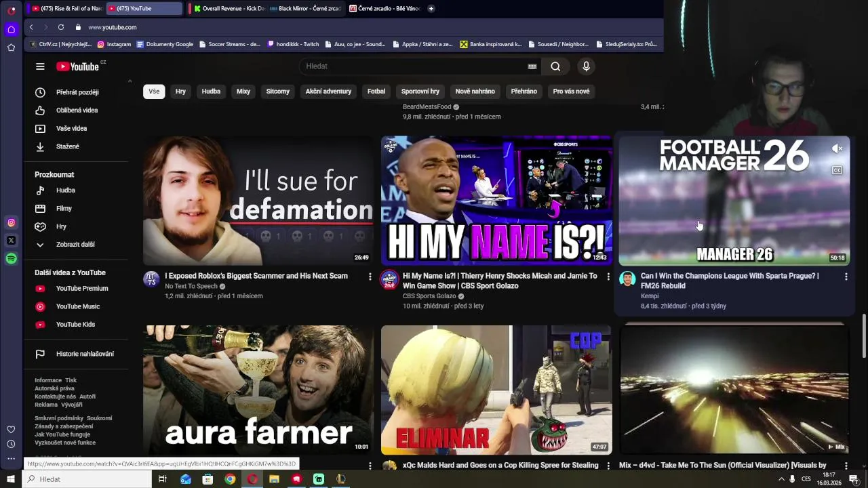The width and height of the screenshot is (868, 488).
Task: Open 'hondikkk - Twitch' bookmark
Action: pyautogui.click(x=293, y=44)
